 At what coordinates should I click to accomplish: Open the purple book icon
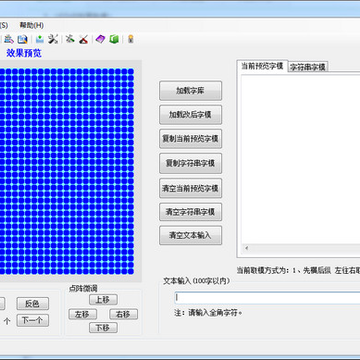[x=100, y=39]
